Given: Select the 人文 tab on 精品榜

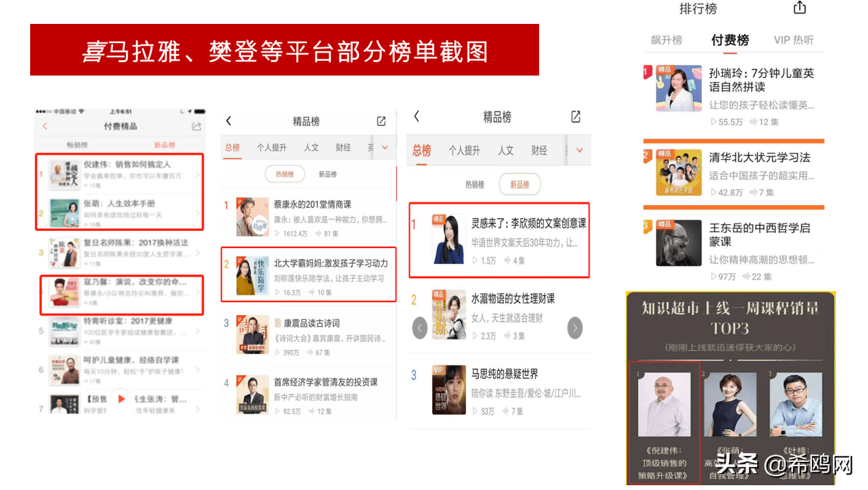Looking at the screenshot, I should pos(311,148).
